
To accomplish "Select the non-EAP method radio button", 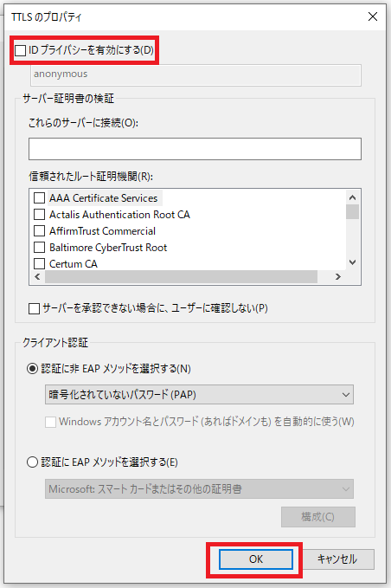I will (33, 369).
